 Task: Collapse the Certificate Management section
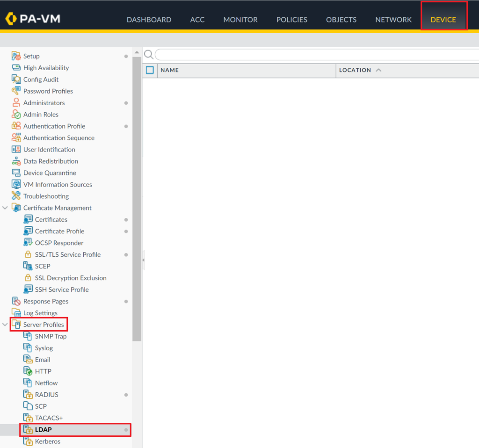pos(5,208)
